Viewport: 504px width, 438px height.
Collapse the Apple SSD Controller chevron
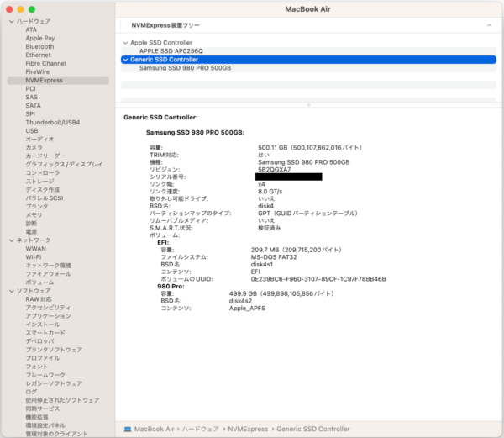pyautogui.click(x=125, y=43)
